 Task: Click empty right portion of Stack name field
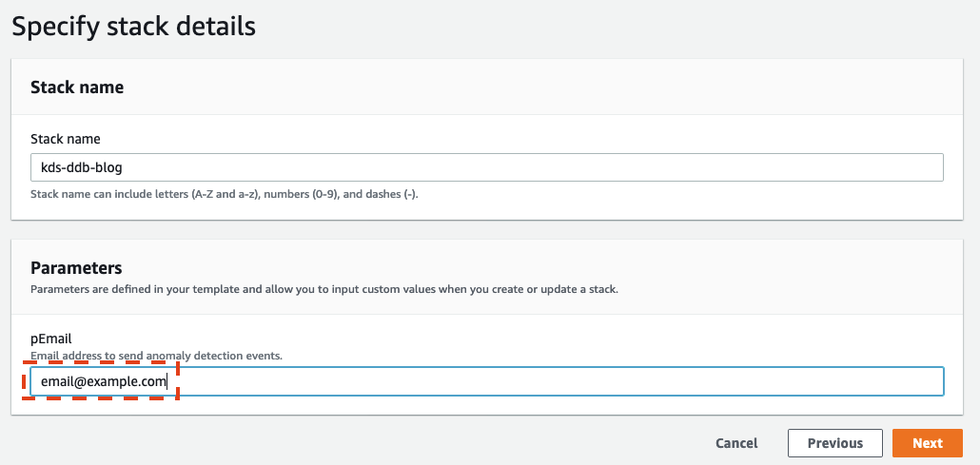[x=531, y=167]
